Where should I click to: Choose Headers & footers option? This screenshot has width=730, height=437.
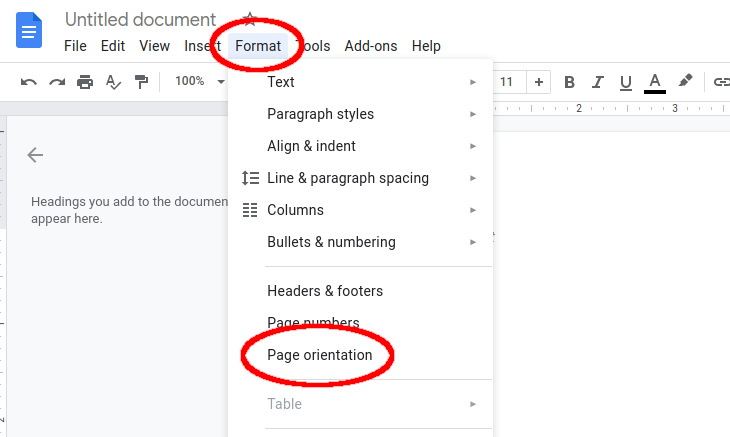[x=325, y=291]
